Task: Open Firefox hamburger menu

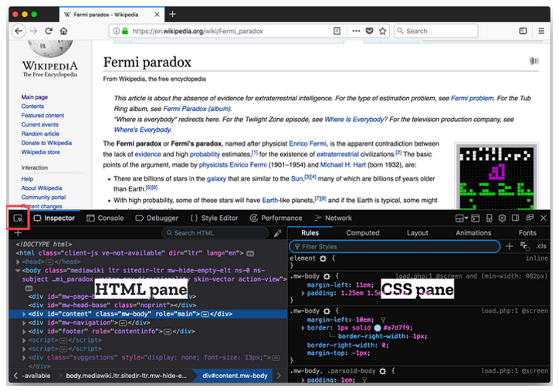Action: click(x=540, y=31)
